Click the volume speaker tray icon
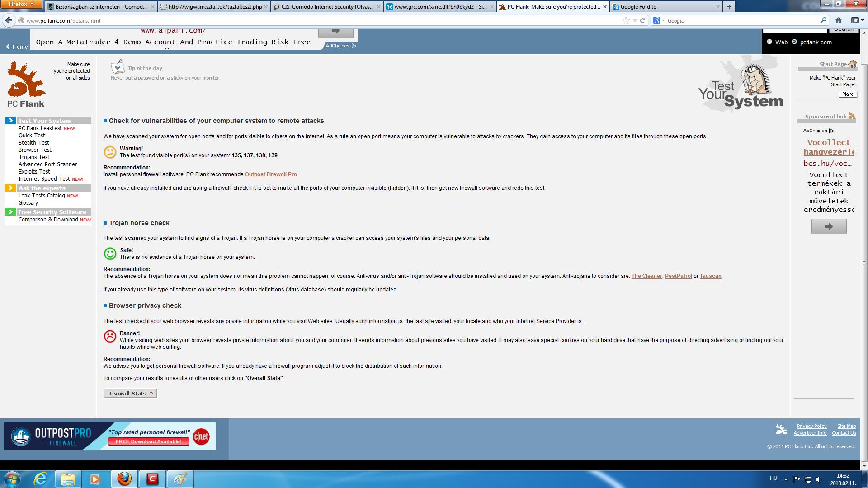This screenshot has width=868, height=488. click(819, 479)
